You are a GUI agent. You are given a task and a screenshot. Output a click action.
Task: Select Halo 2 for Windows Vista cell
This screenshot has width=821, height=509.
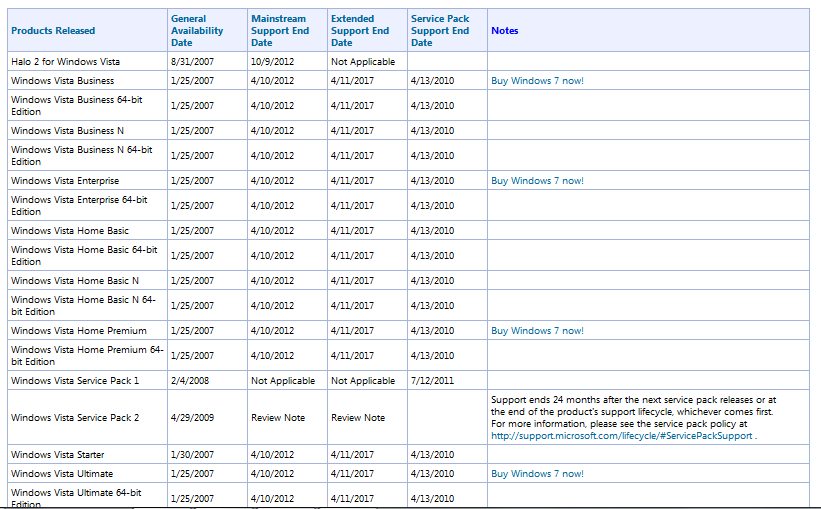coord(65,62)
